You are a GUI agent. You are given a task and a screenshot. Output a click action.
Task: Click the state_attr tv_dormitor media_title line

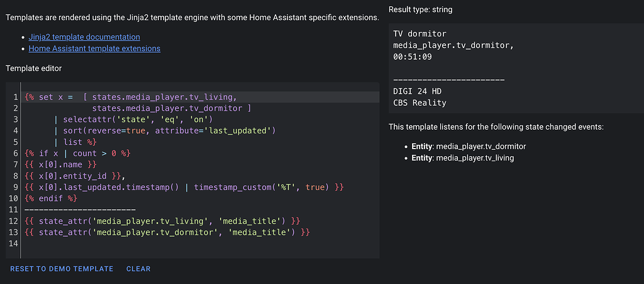tap(167, 232)
